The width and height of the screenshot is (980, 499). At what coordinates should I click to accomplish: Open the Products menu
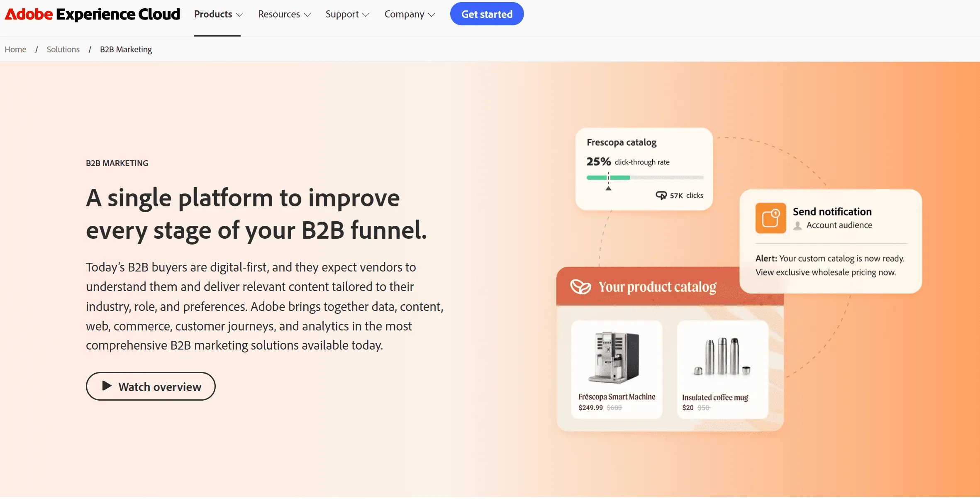tap(218, 14)
